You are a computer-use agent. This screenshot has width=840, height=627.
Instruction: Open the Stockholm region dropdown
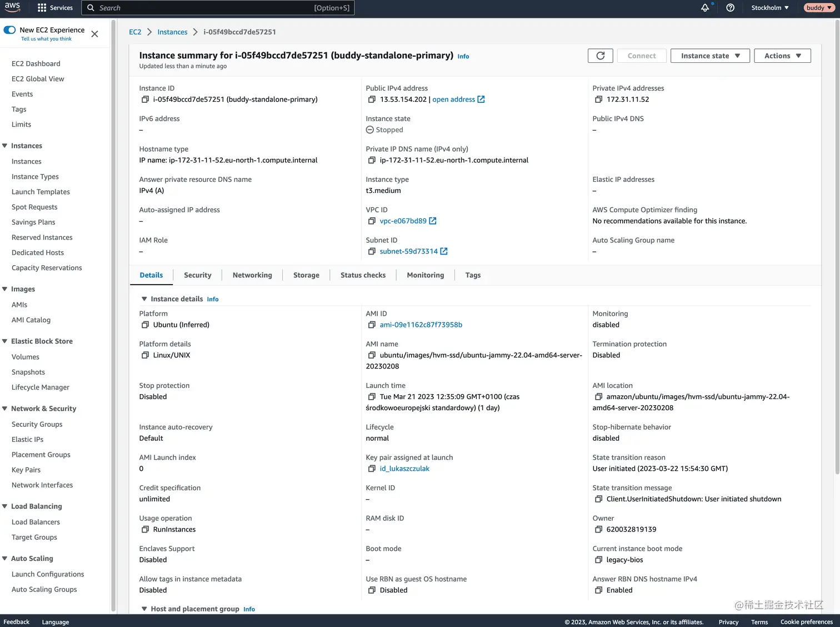pyautogui.click(x=770, y=8)
